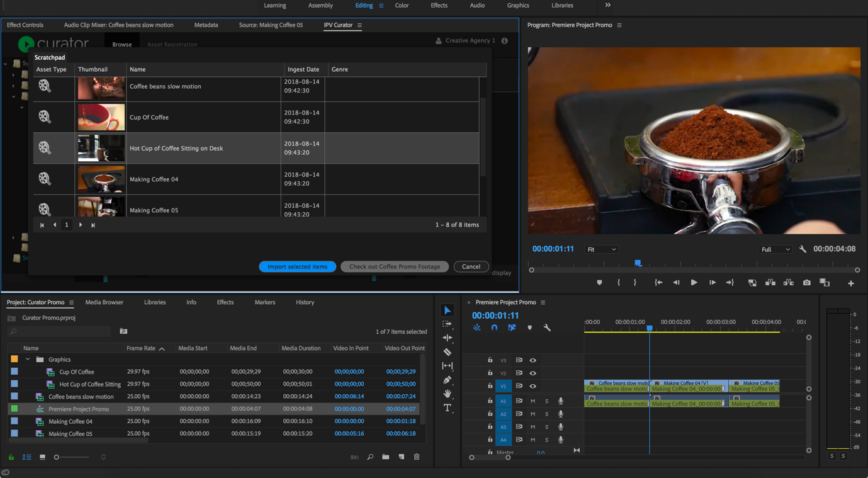Open the Media Browser tab
Screen dimensions: 868x478
104,302
